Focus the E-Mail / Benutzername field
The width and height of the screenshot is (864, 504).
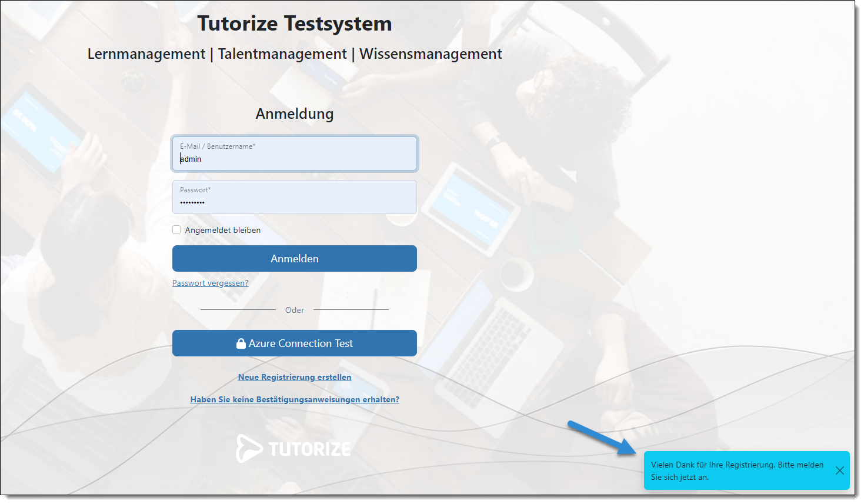tap(294, 153)
